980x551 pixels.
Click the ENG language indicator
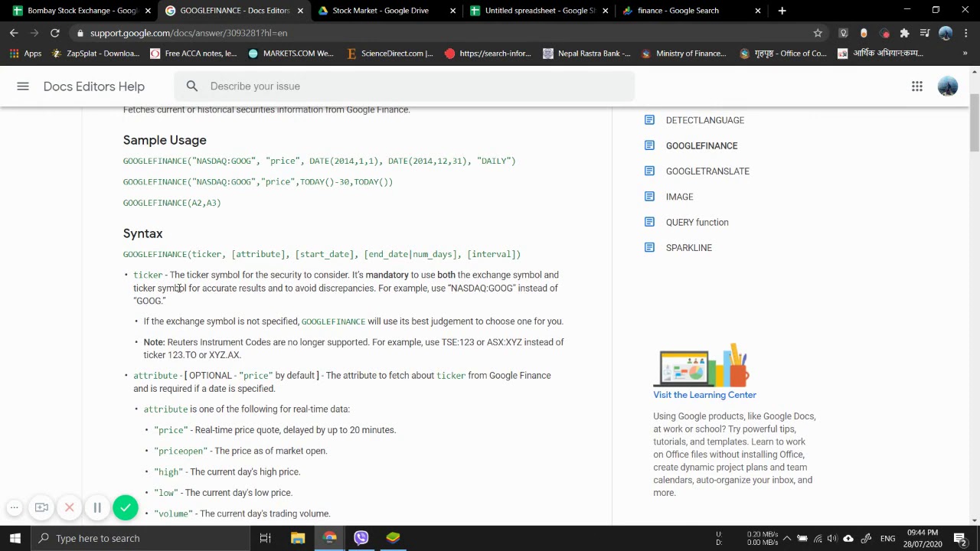pos(887,538)
